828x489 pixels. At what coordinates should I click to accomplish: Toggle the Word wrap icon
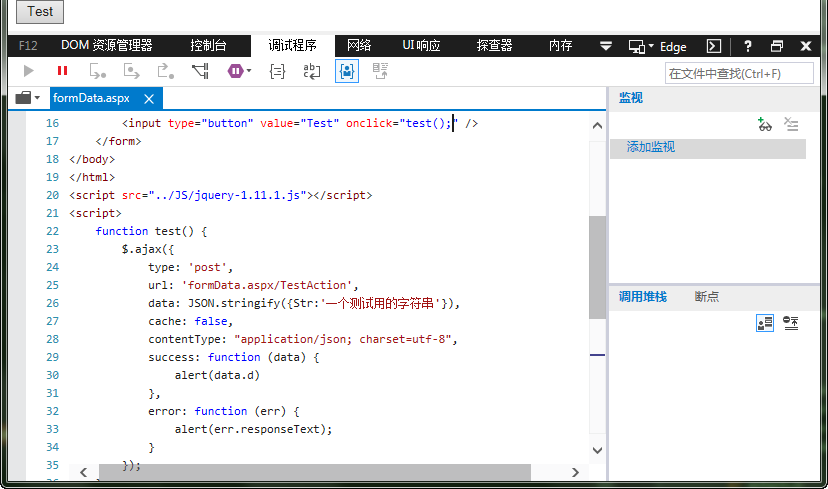pyautogui.click(x=312, y=71)
